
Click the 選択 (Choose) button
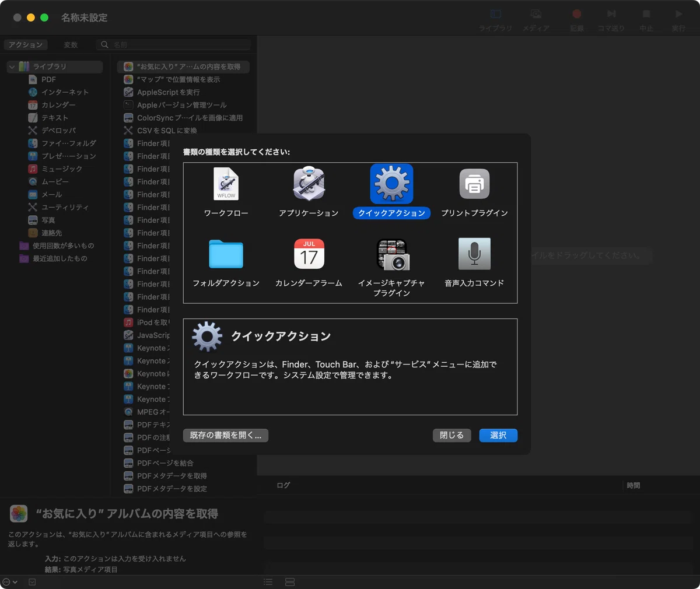(498, 435)
